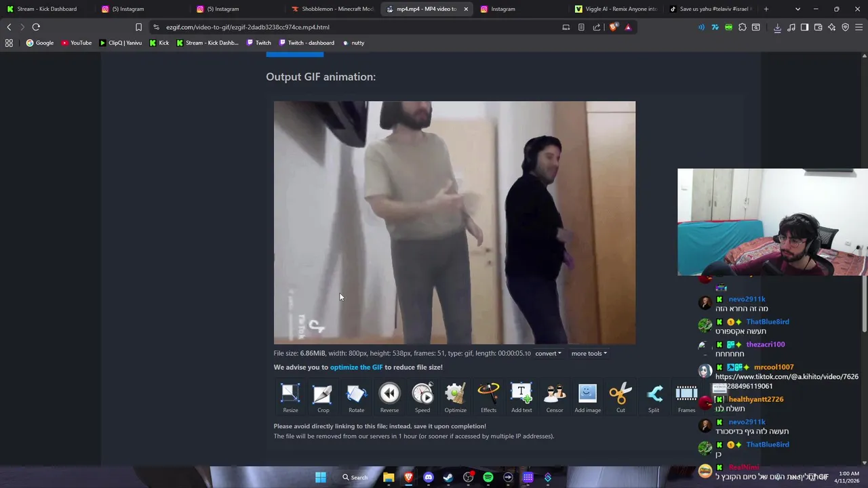Open the Add image tool
Screen dimensions: 868x488
[587, 398]
